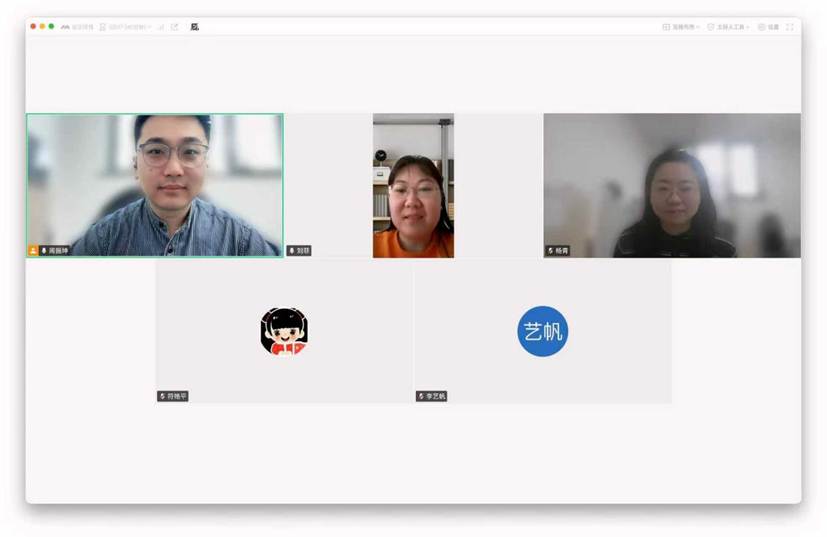The image size is (827, 537).
Task: Open the grid view layout dropdown
Action: [x=681, y=27]
